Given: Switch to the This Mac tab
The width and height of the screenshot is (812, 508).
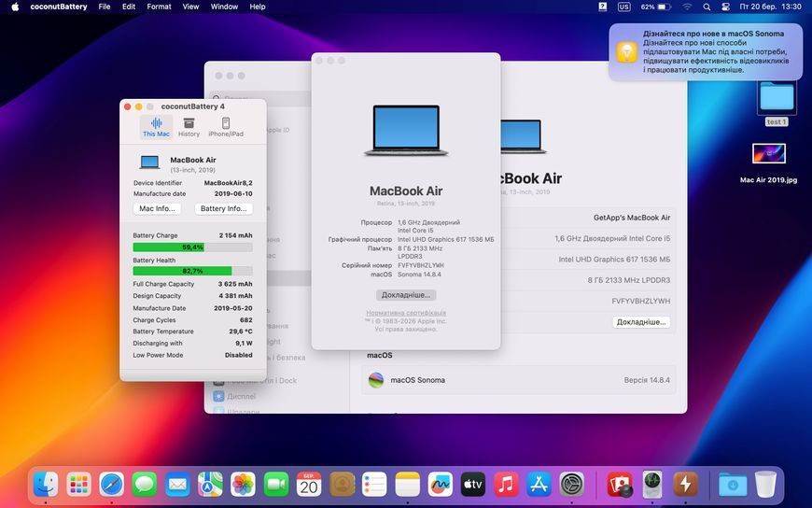Looking at the screenshot, I should (156, 127).
